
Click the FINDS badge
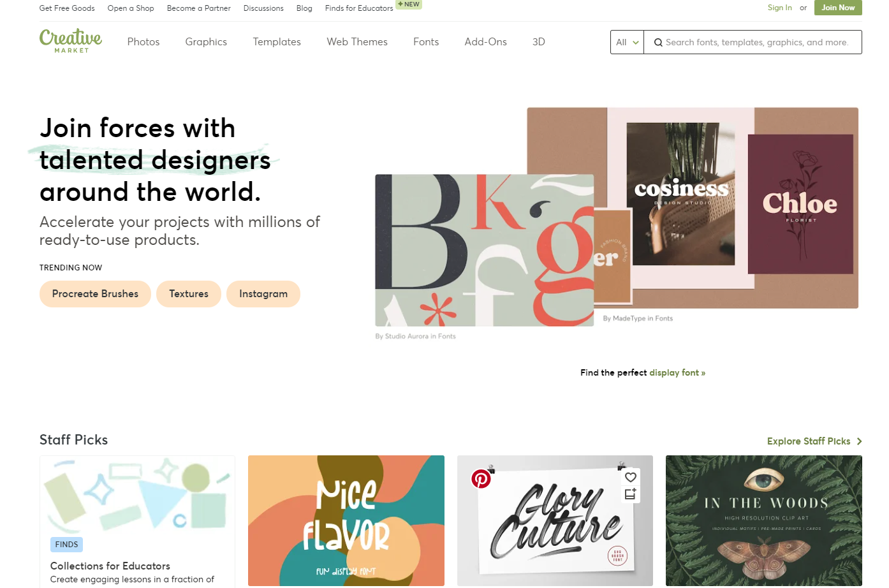click(x=66, y=545)
